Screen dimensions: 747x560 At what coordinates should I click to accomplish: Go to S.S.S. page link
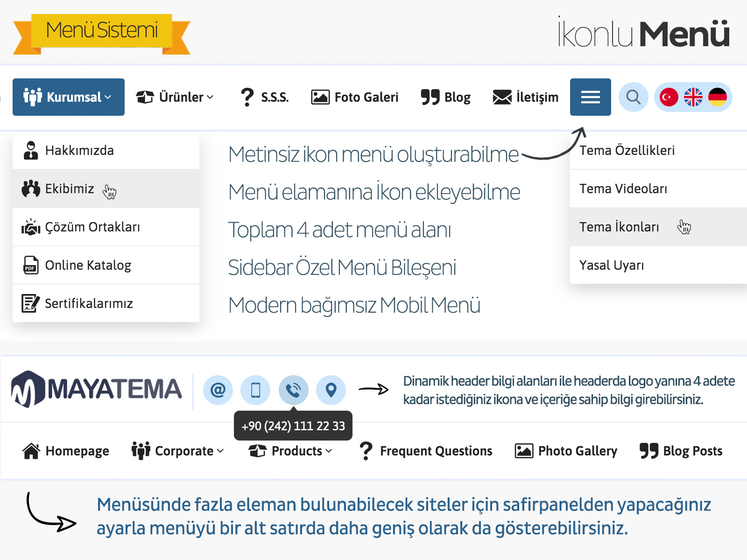275,97
